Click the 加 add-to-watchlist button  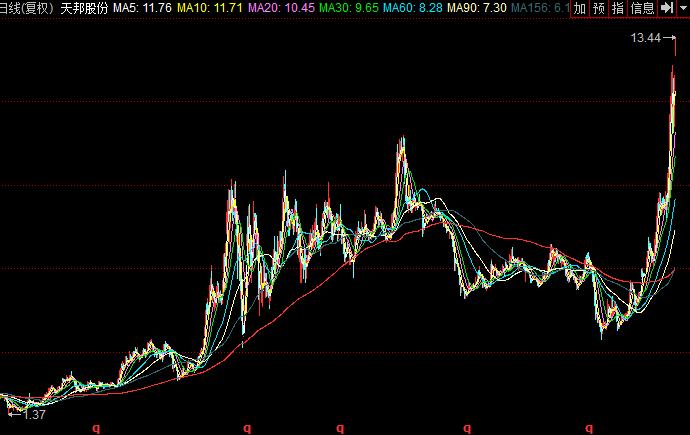(580, 8)
